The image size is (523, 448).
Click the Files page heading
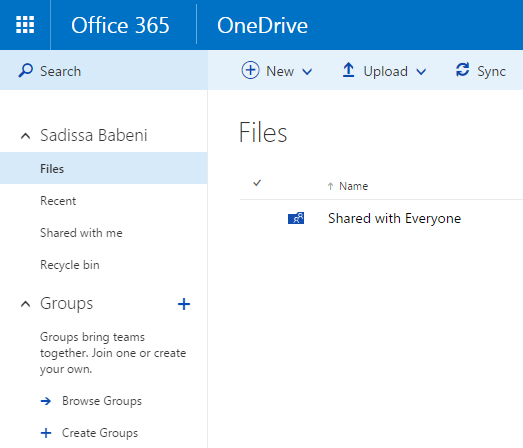263,132
